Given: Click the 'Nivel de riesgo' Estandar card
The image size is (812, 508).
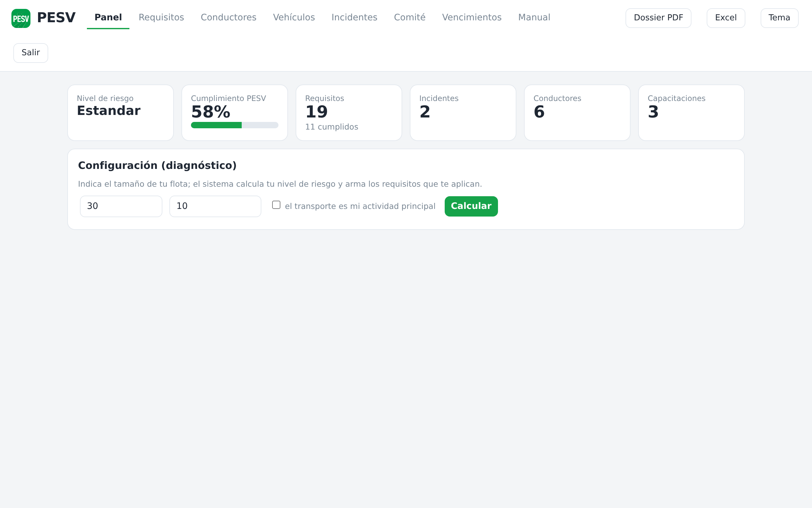Looking at the screenshot, I should [x=121, y=112].
